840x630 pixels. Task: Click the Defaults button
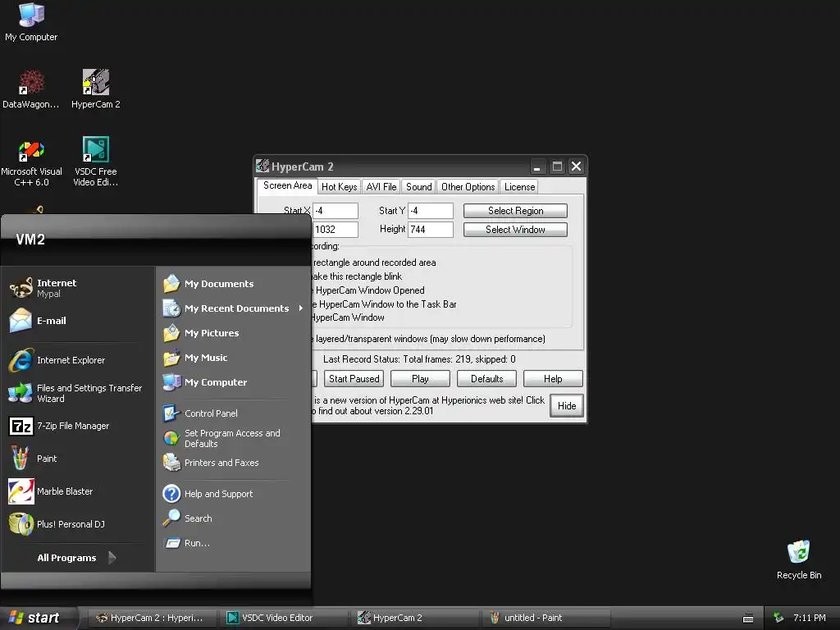(486, 379)
